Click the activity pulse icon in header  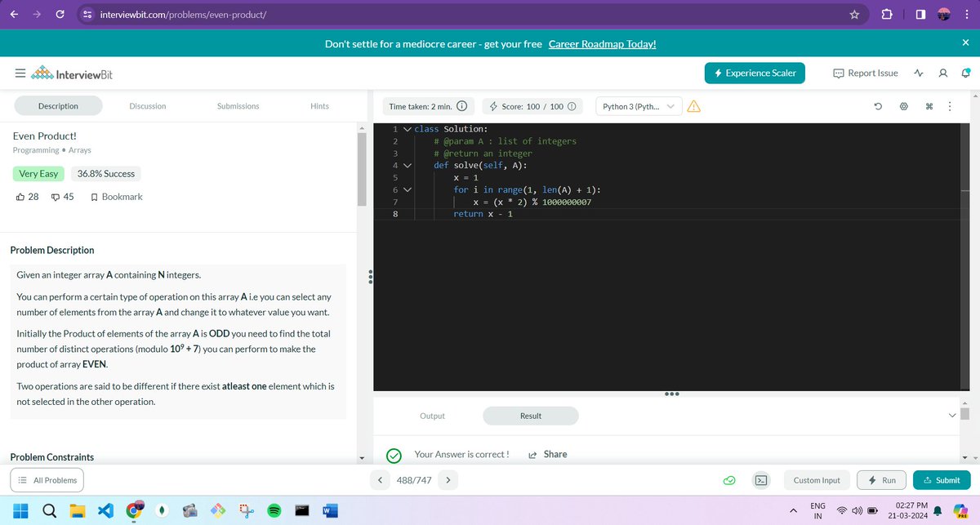click(x=919, y=73)
